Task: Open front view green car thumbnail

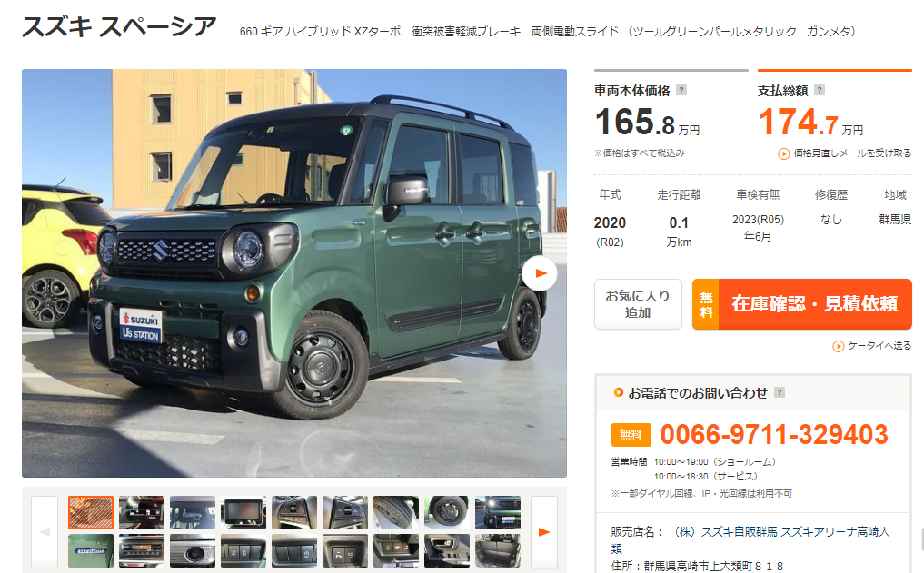Action: click(x=498, y=512)
